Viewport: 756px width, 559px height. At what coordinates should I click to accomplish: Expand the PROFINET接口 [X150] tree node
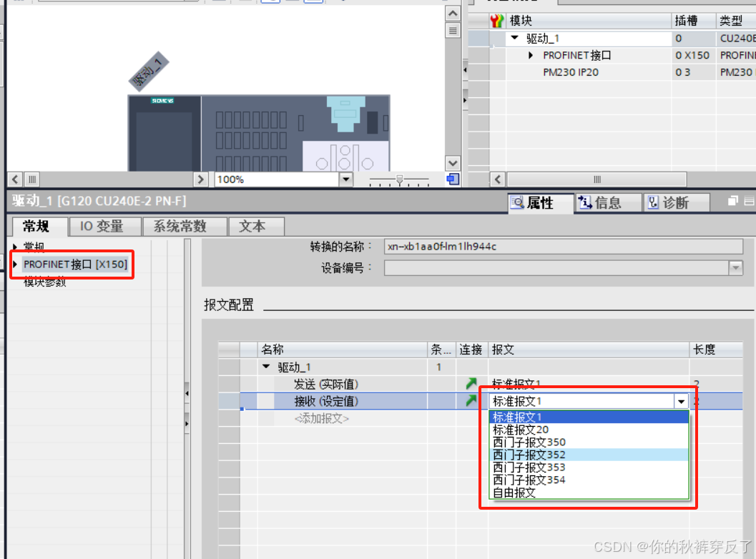click(15, 264)
